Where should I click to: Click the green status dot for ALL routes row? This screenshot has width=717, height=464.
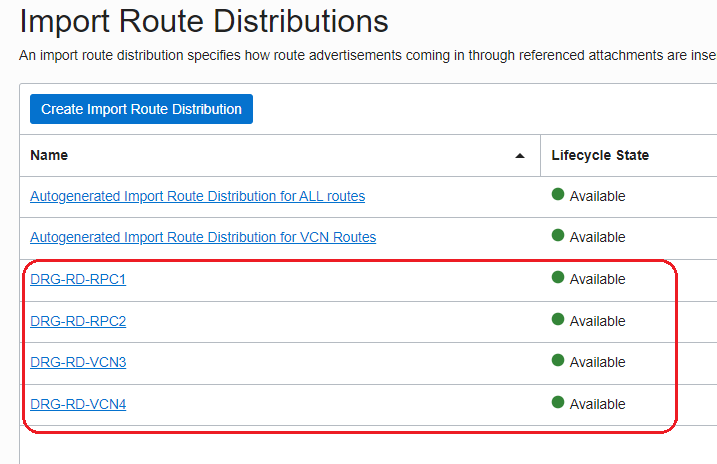(558, 195)
